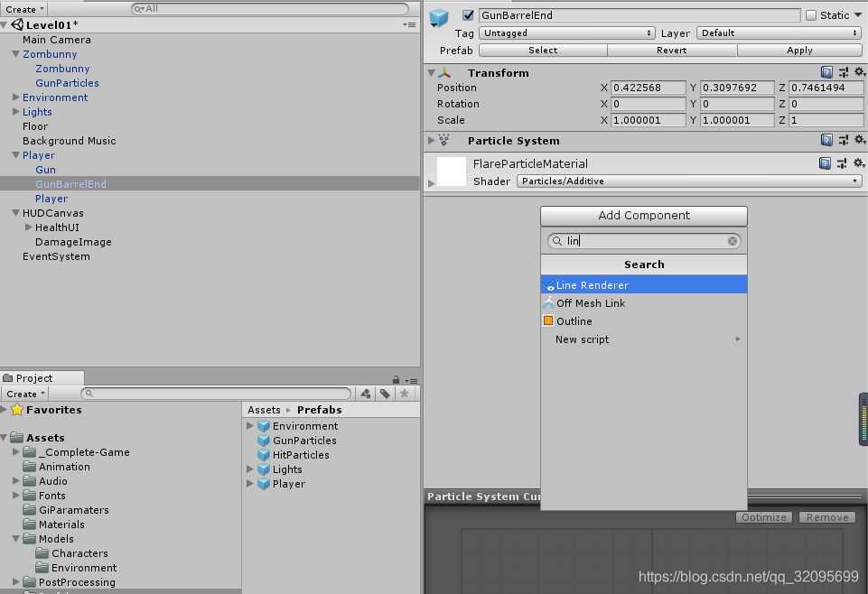Click the Hierarchy search field
This screenshot has height=594, width=868.
coord(270,9)
